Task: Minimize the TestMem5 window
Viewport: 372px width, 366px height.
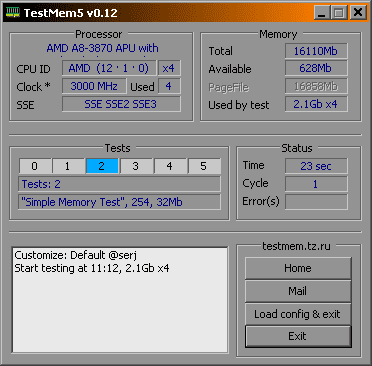Action: [322, 13]
